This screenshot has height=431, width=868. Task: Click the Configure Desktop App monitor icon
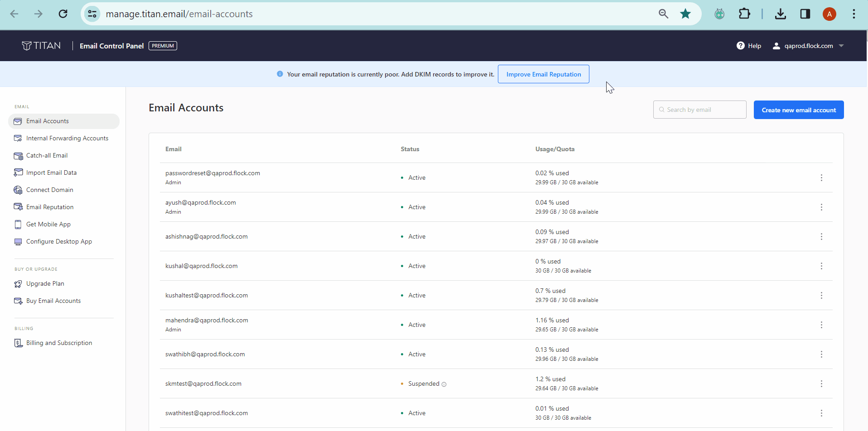click(18, 241)
